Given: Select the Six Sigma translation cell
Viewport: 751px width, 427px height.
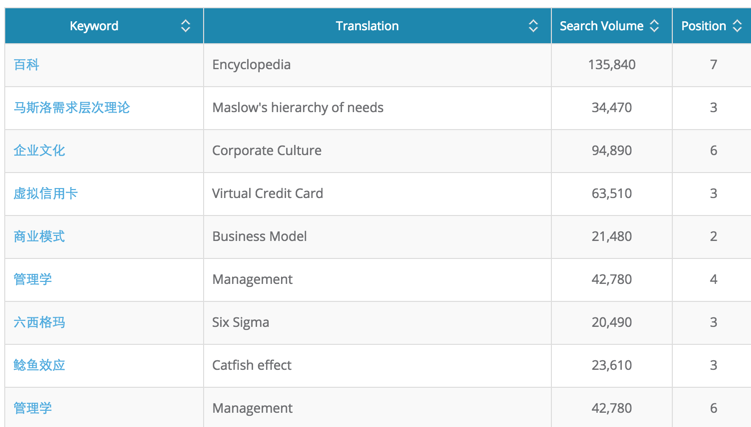Looking at the screenshot, I should [241, 323].
